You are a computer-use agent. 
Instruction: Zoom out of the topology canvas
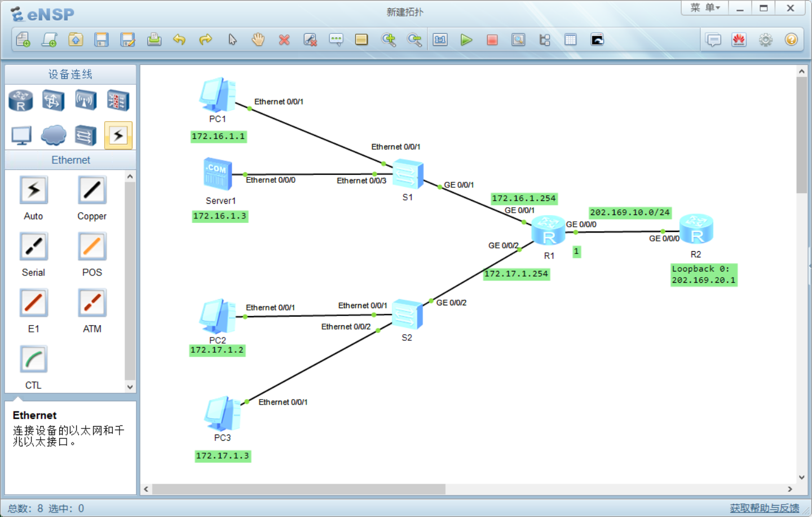(414, 40)
